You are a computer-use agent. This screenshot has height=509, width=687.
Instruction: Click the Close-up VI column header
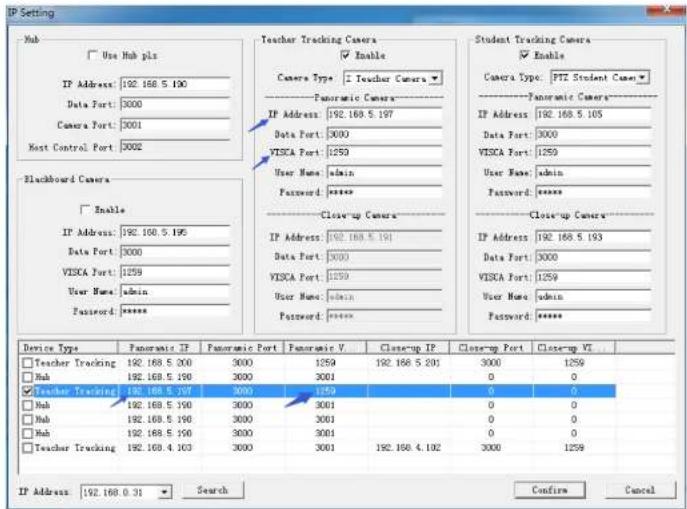(574, 348)
